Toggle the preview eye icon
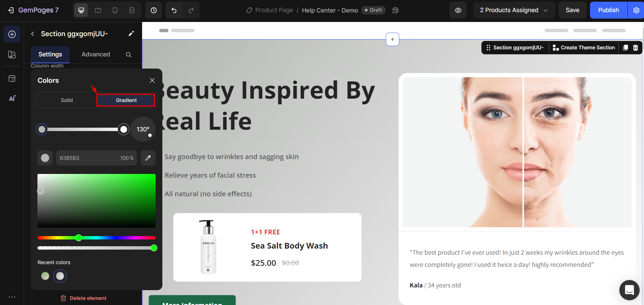Image resolution: width=644 pixels, height=305 pixels. (x=458, y=10)
